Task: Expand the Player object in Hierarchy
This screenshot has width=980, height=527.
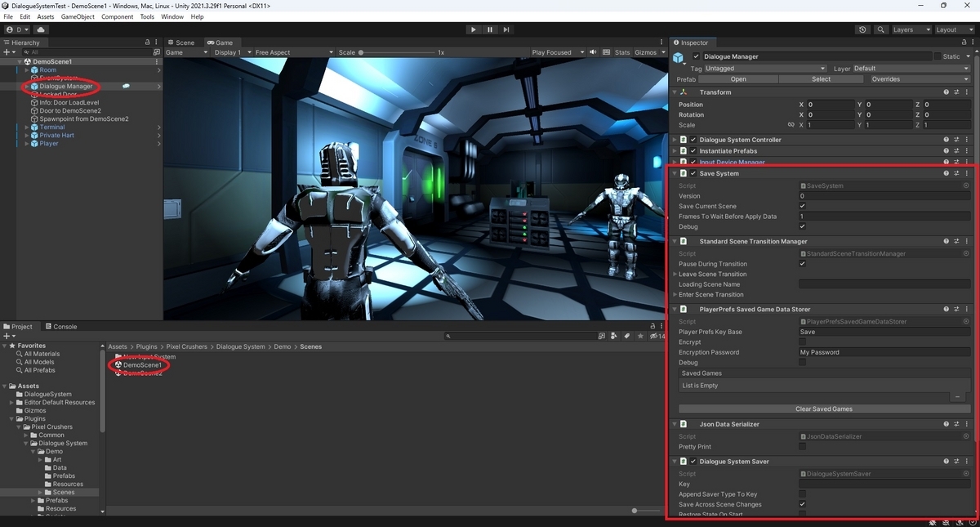Action: point(26,144)
